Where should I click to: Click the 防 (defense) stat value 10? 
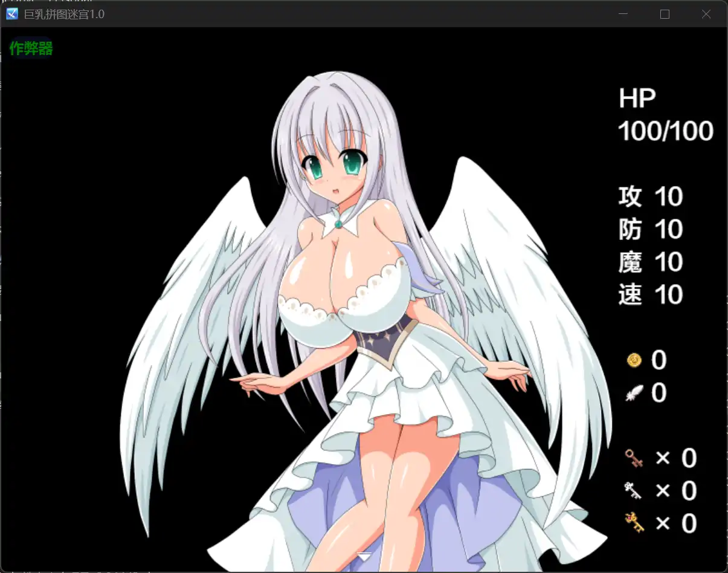click(669, 228)
